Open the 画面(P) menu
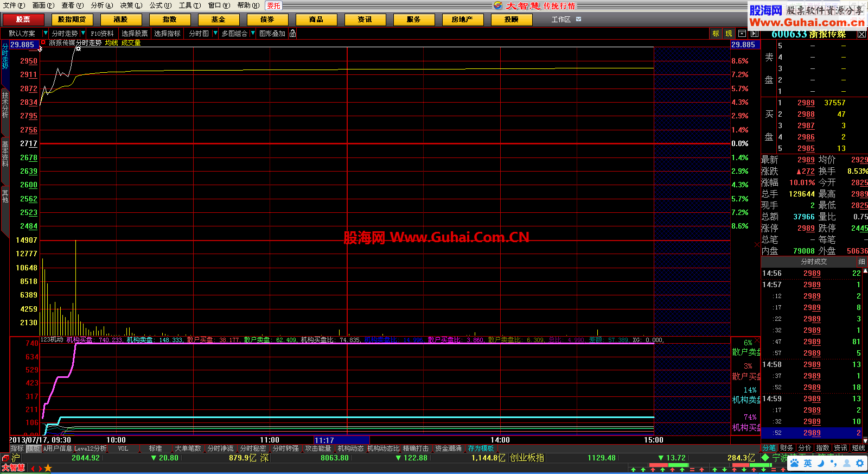Screen dimensions: 868x474 point(43,5)
